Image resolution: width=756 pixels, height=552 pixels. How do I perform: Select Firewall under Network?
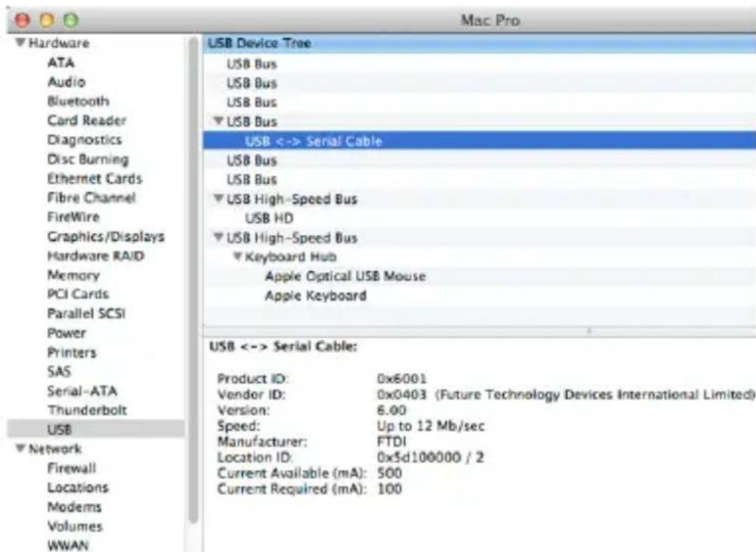[x=71, y=467]
